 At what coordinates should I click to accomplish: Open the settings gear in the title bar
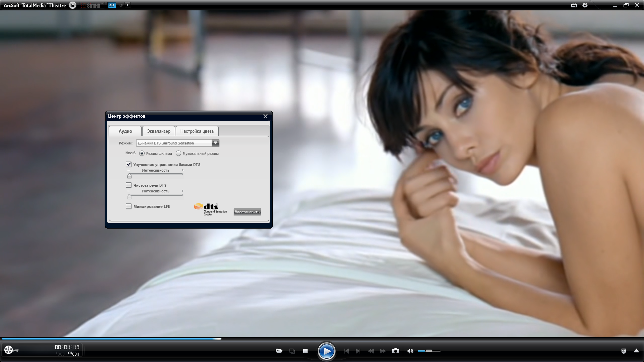click(585, 5)
